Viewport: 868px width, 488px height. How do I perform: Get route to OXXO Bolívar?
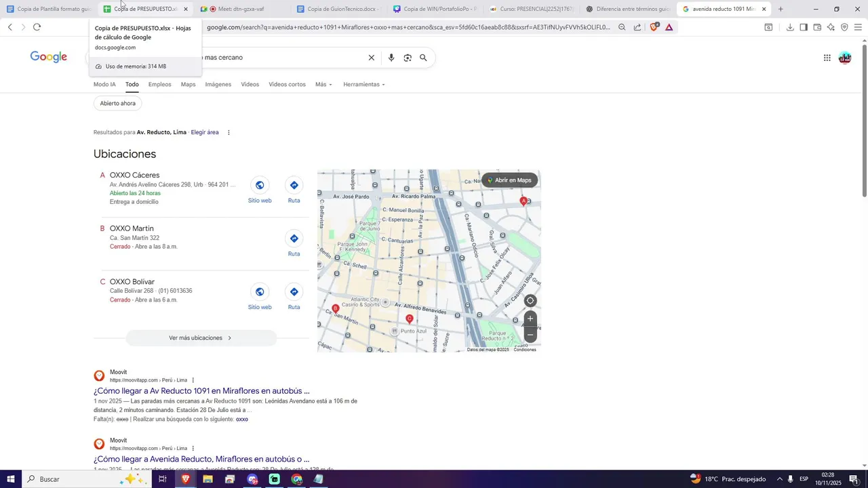[294, 291]
